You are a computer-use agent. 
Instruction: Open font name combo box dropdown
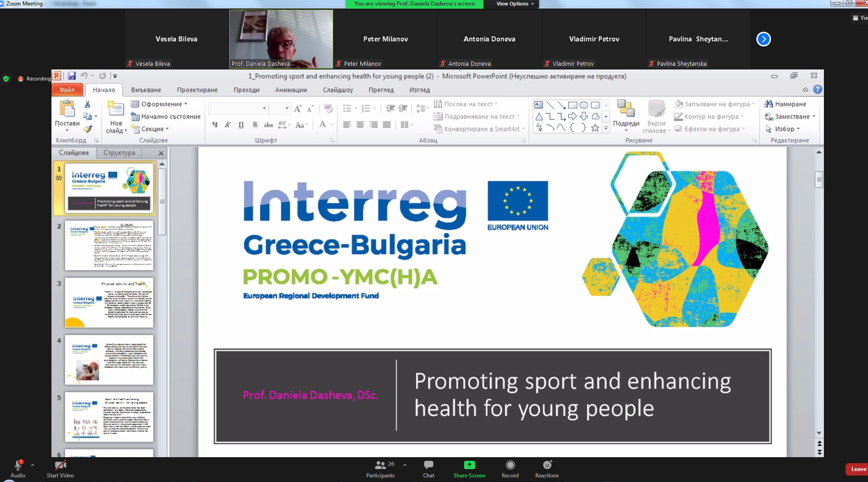(264, 109)
